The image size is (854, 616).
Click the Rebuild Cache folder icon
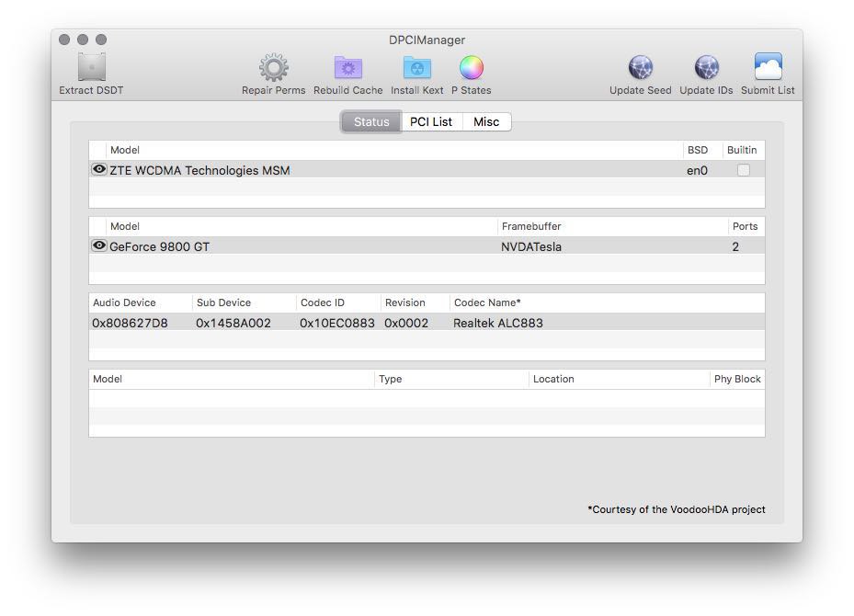348,68
